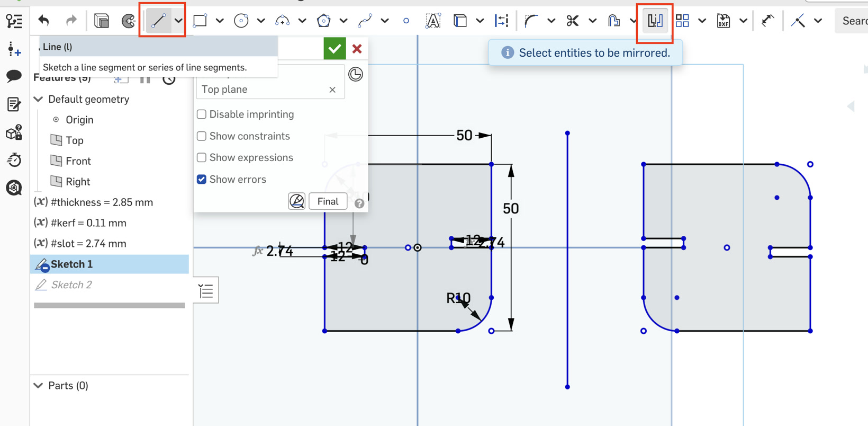This screenshot has width=868, height=426.
Task: Open the list panel toggle icon
Action: [x=206, y=290]
